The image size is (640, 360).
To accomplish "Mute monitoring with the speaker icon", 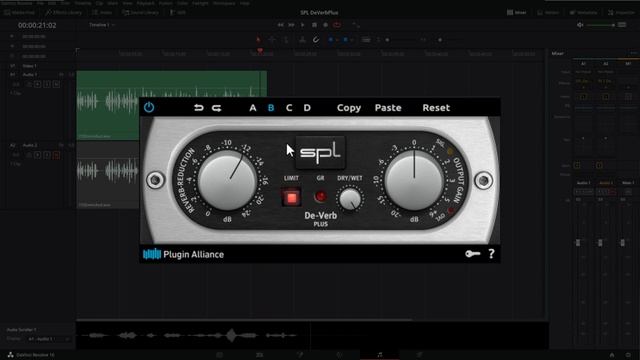I will pyautogui.click(x=580, y=25).
